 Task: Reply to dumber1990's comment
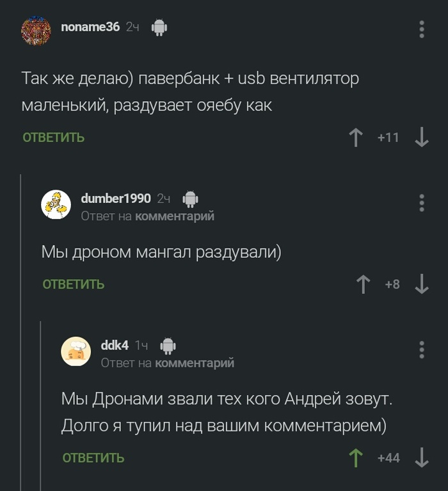(74, 285)
